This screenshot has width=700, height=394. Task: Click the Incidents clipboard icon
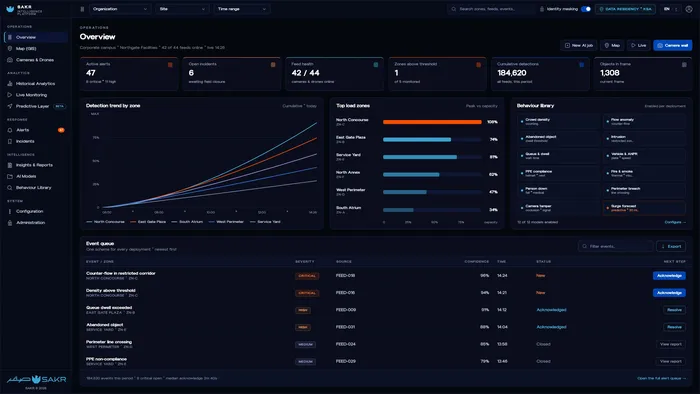click(10, 141)
